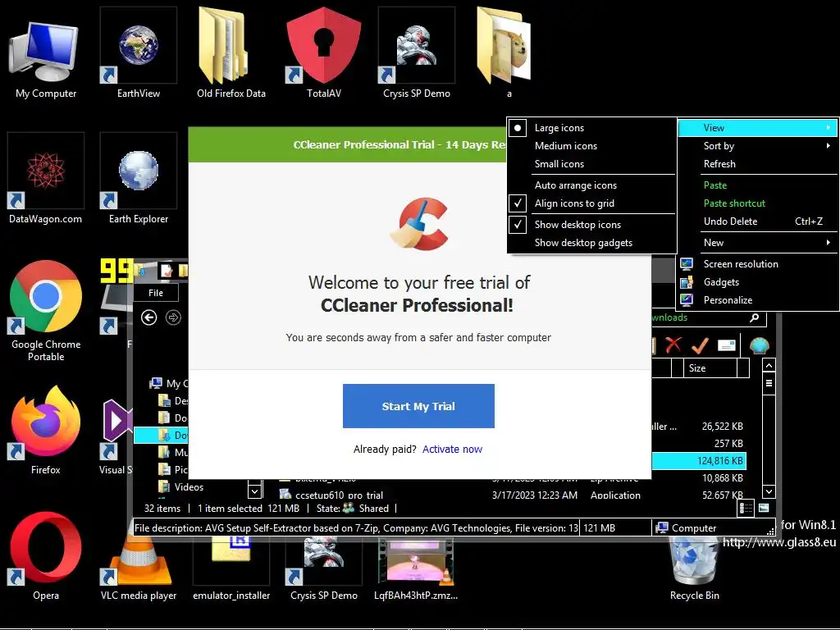Click the envelope email icon in Explorer toolbar
Screen dimensions: 840x630
(726, 345)
